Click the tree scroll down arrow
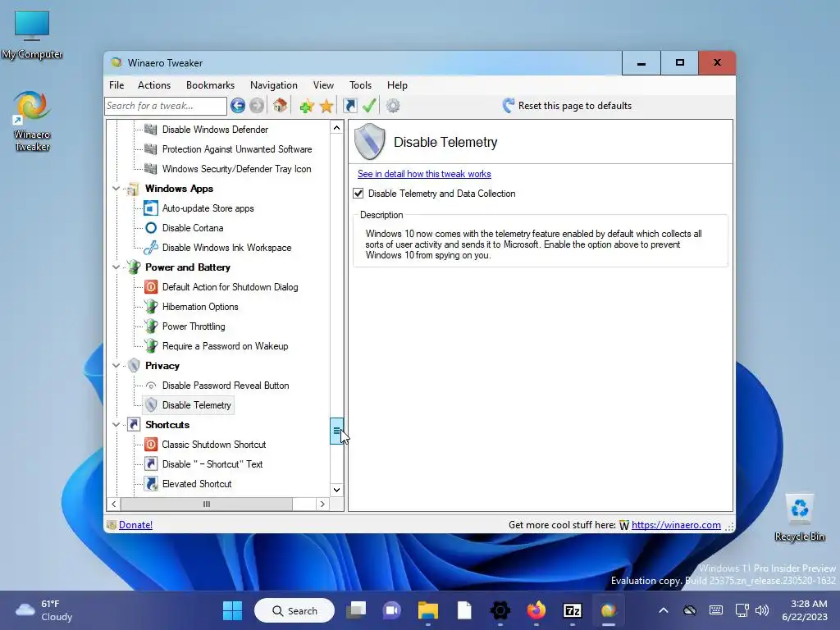This screenshot has width=840, height=630. [336, 490]
